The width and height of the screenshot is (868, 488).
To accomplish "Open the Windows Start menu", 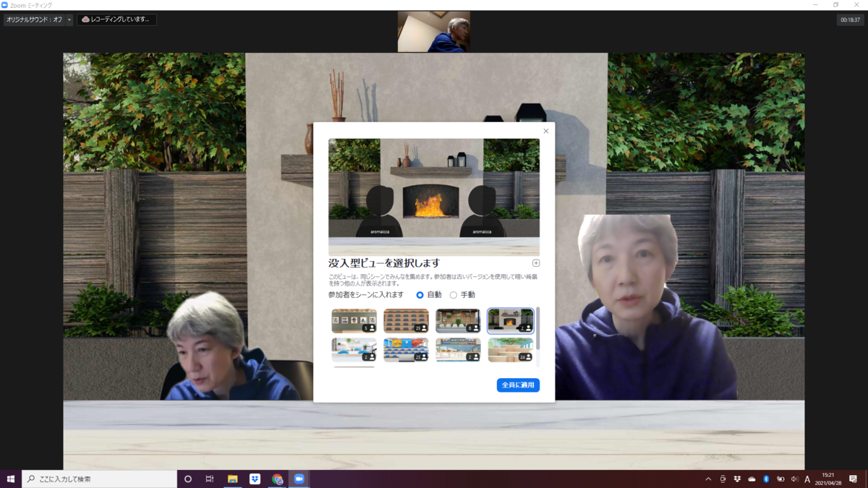I will point(11,479).
